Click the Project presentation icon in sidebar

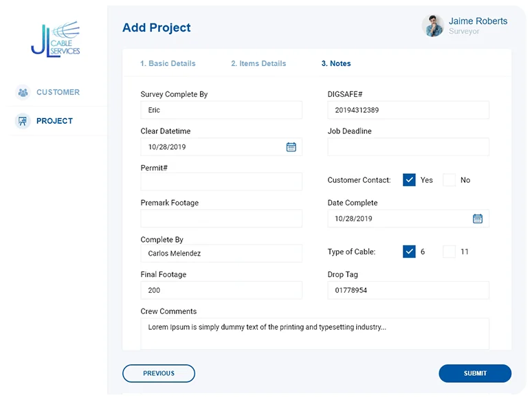pos(23,121)
